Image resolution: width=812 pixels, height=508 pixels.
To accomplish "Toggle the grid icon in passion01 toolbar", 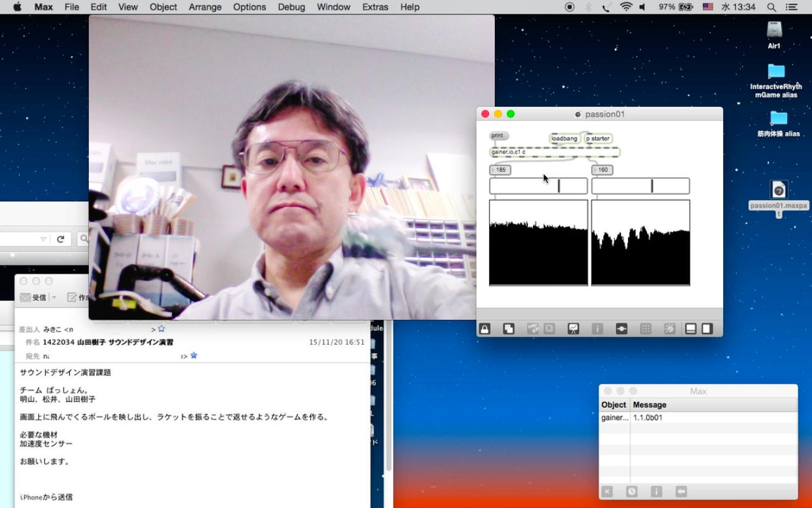I will point(645,329).
